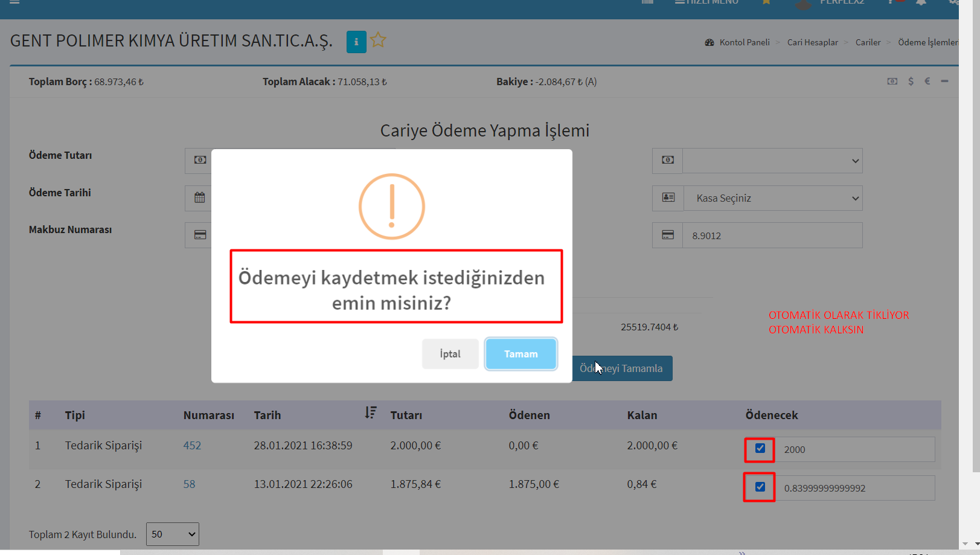Click the banknote icon in summary bar
This screenshot has height=555, width=980.
[x=892, y=81]
